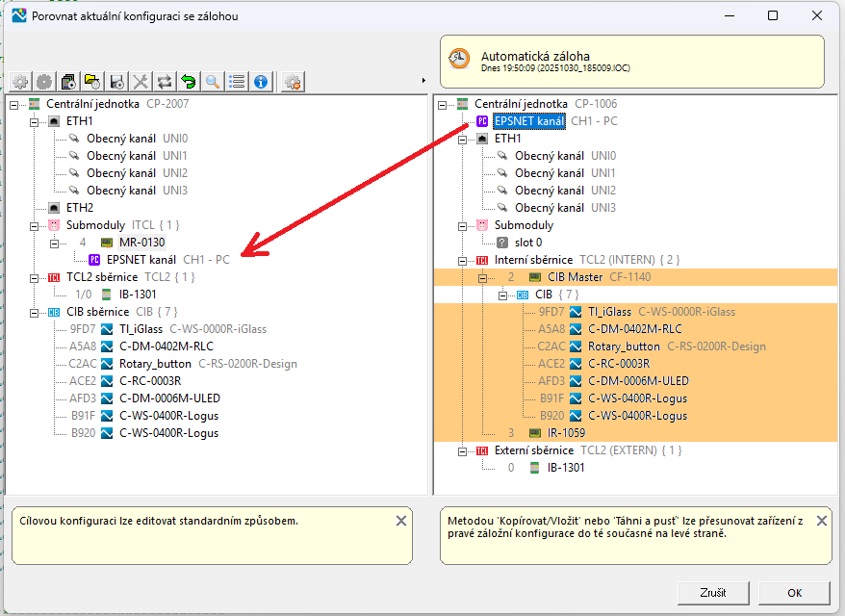Screen dimensions: 845x616
Task: Close the left hint about editing configuration
Action: [401, 521]
